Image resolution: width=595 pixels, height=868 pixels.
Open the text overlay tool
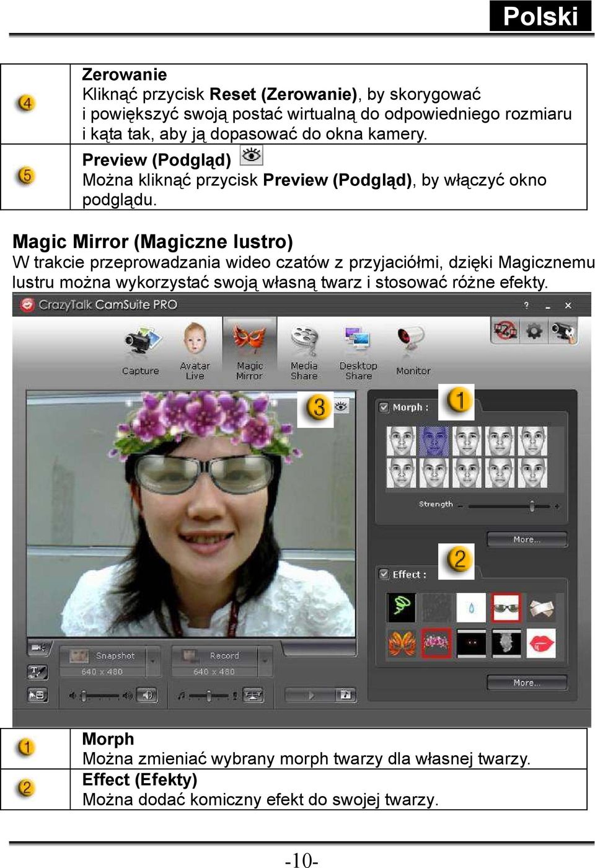[x=38, y=671]
